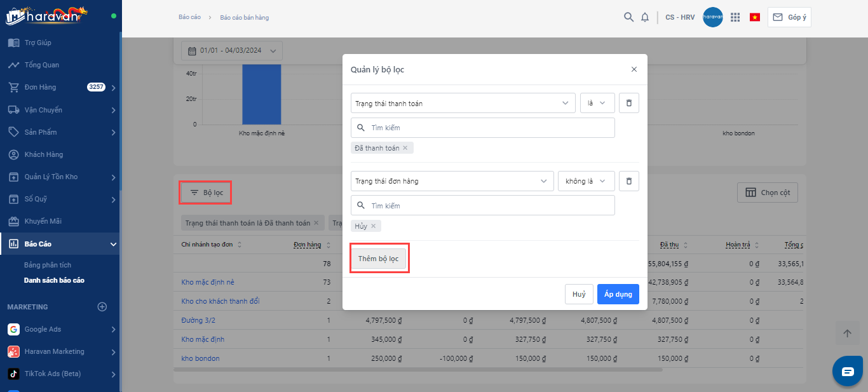Delete the Trạng thái thanh toán filter

(x=628, y=103)
